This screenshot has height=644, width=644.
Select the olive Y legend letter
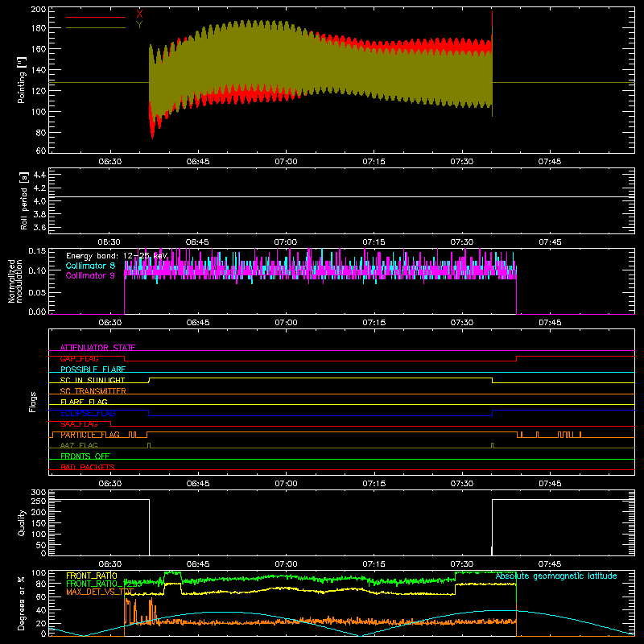click(139, 25)
